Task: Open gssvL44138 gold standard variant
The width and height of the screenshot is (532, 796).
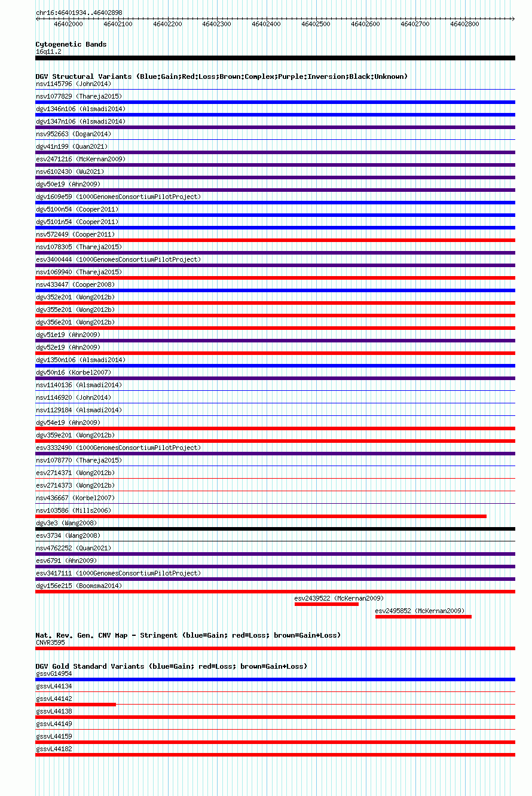Action: click(x=275, y=717)
